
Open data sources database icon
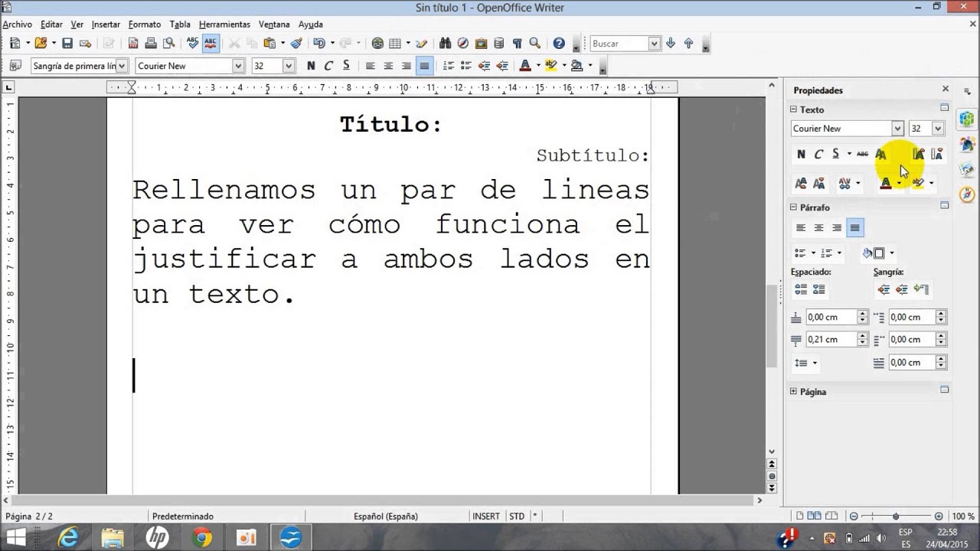click(x=499, y=44)
